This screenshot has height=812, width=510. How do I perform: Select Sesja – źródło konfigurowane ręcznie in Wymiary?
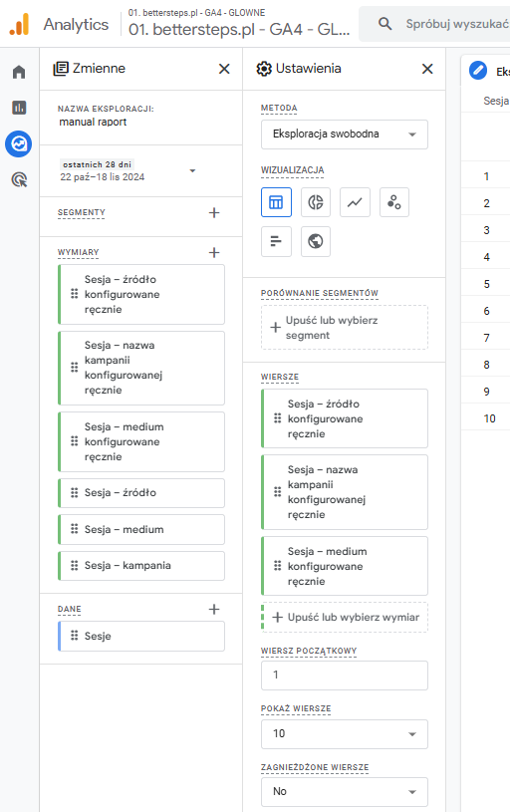tap(141, 294)
